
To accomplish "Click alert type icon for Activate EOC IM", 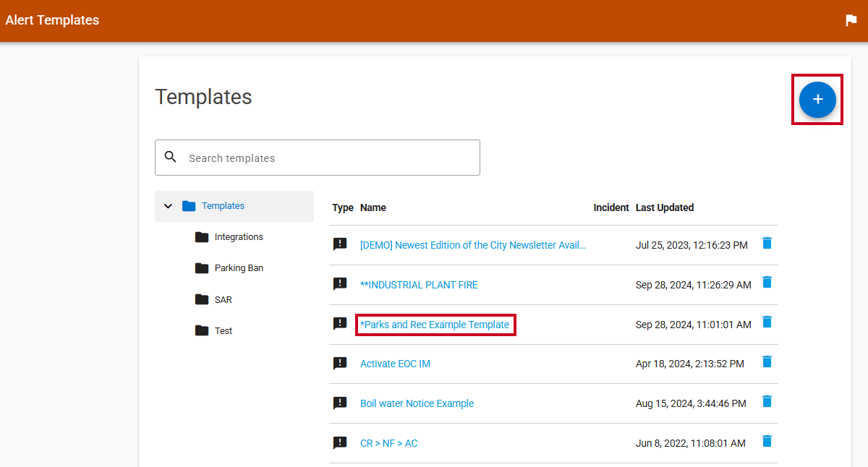I will point(340,364).
